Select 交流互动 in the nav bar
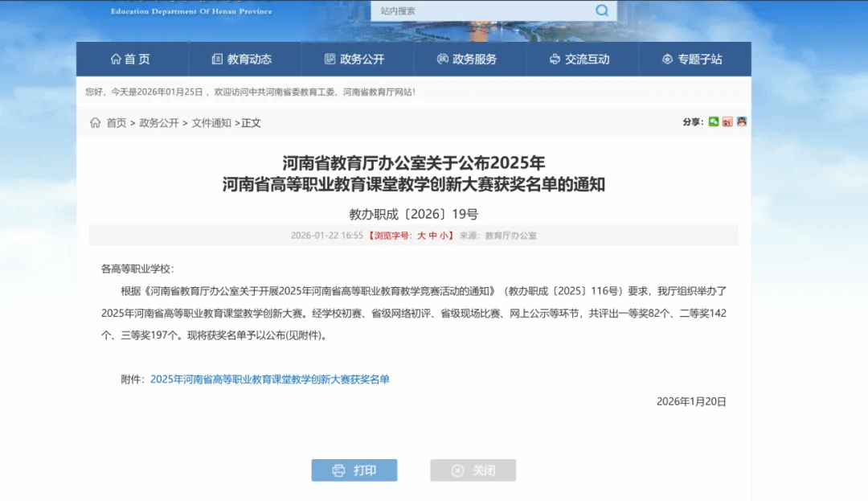868x501 pixels. click(x=582, y=60)
